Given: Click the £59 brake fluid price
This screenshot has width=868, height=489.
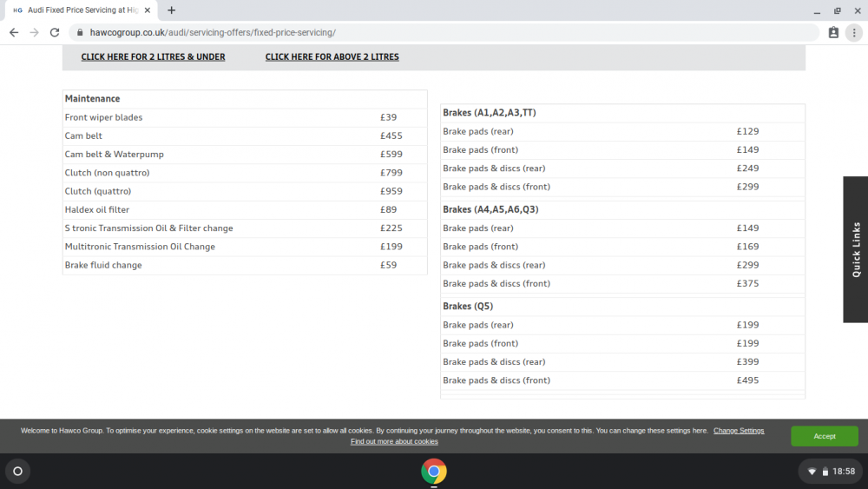Looking at the screenshot, I should coord(389,265).
